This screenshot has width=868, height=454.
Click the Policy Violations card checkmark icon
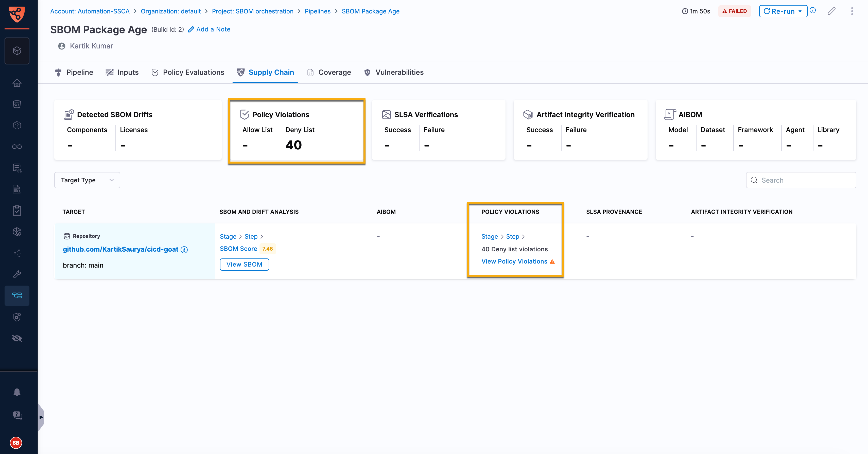(x=244, y=115)
